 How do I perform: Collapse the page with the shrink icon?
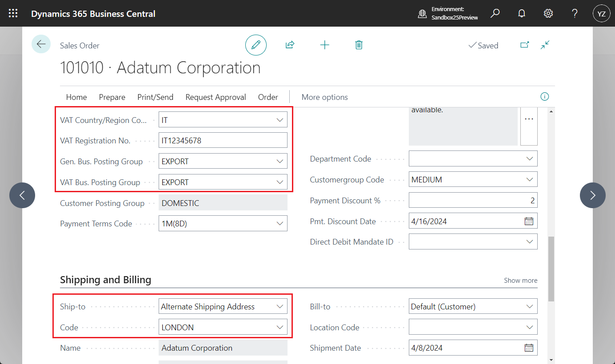click(545, 45)
